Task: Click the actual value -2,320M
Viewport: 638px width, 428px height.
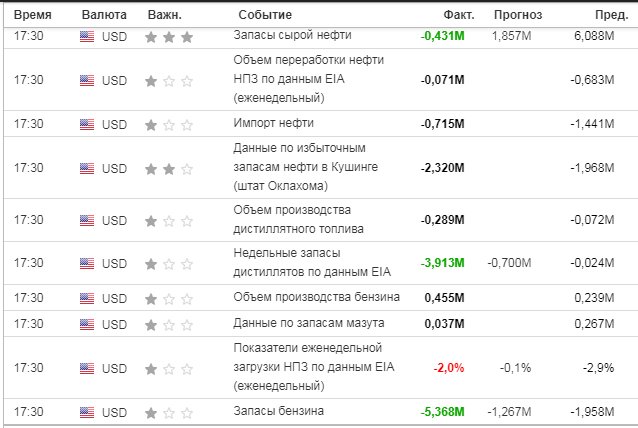Action: tap(442, 168)
